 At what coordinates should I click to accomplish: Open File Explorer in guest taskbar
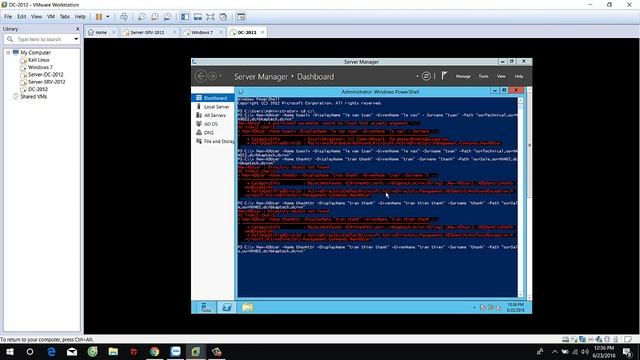tap(247, 307)
